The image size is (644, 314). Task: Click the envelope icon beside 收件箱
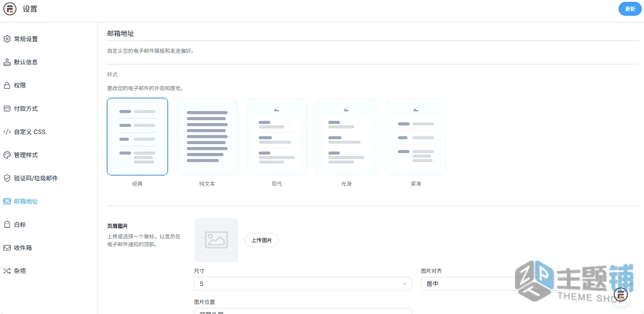(7, 248)
